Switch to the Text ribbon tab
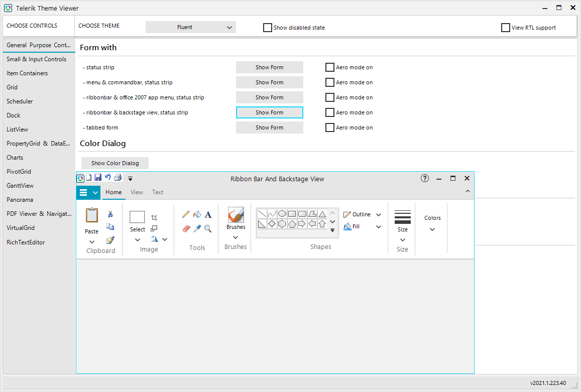Viewport: 581px width, 392px height. click(x=158, y=192)
